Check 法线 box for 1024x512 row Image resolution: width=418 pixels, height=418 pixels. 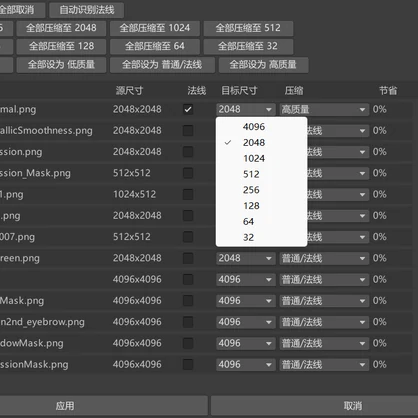[x=188, y=194]
